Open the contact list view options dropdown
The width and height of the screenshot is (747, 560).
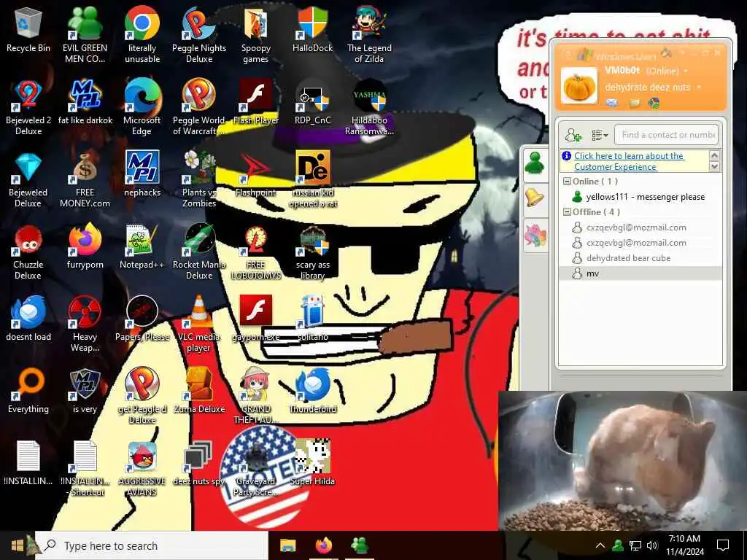[600, 136]
